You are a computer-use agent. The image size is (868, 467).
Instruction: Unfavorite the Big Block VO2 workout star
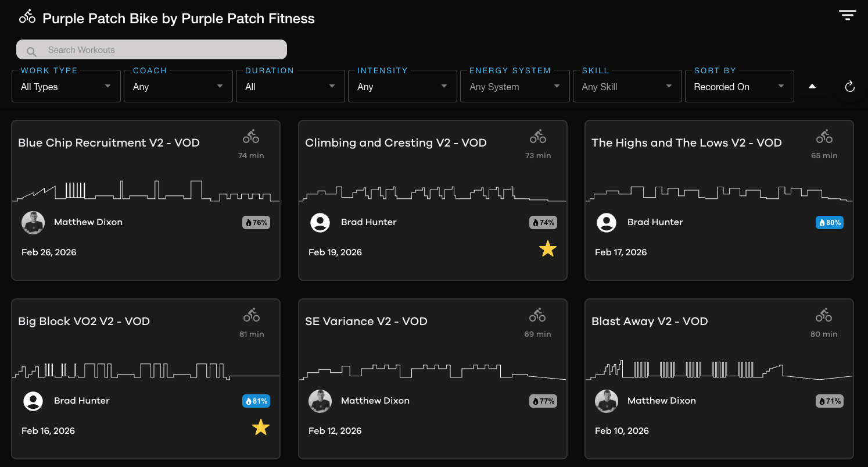261,428
